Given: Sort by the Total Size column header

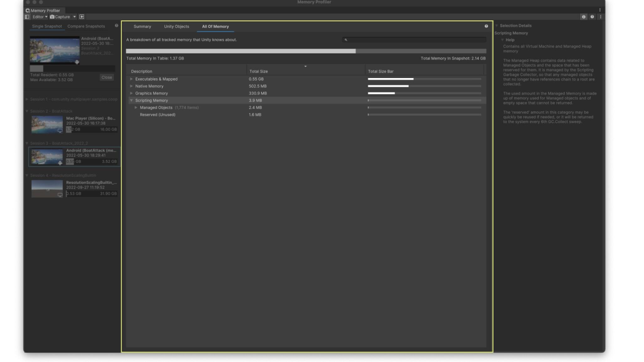Looking at the screenshot, I should click(x=259, y=71).
